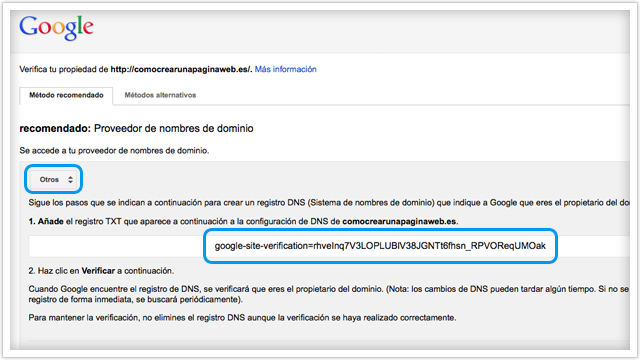Open the Otros provider dropdown

(x=54, y=180)
